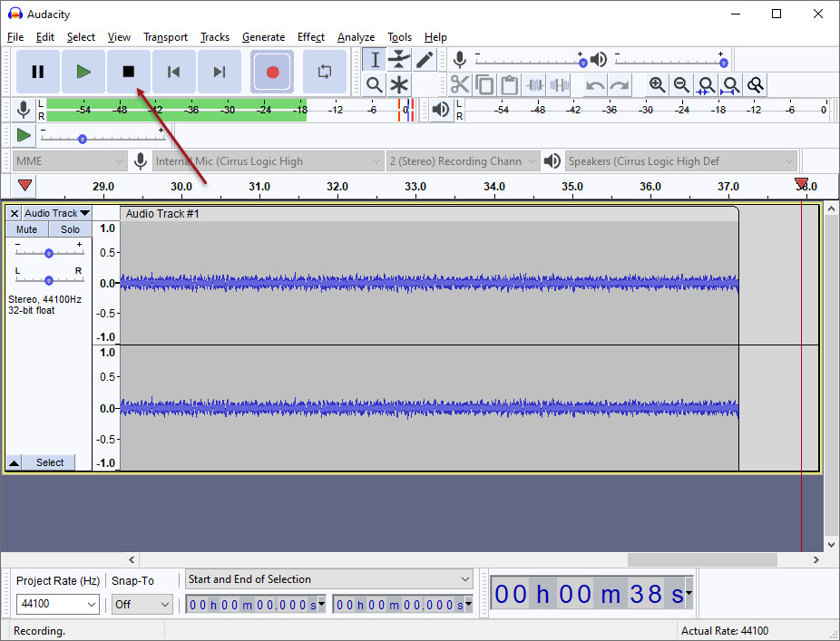
Task: Adjust the track gain slider
Action: point(49,253)
